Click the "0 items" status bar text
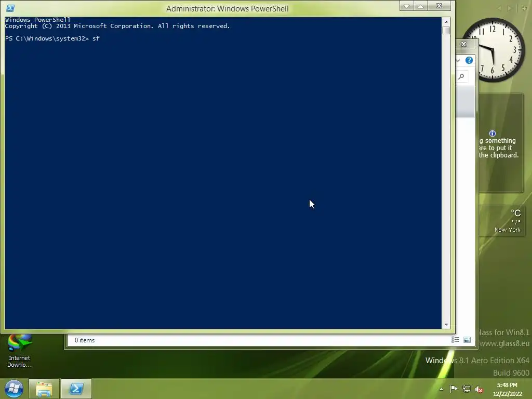This screenshot has height=399, width=532. click(85, 340)
